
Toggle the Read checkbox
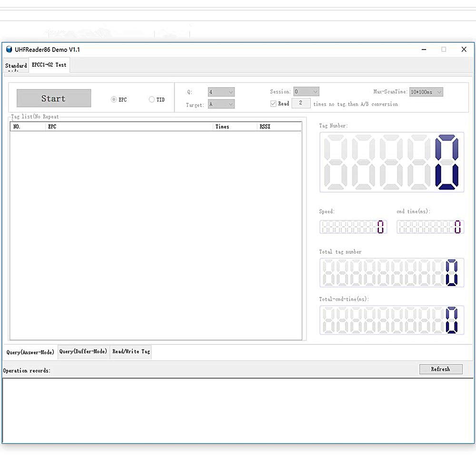click(273, 103)
